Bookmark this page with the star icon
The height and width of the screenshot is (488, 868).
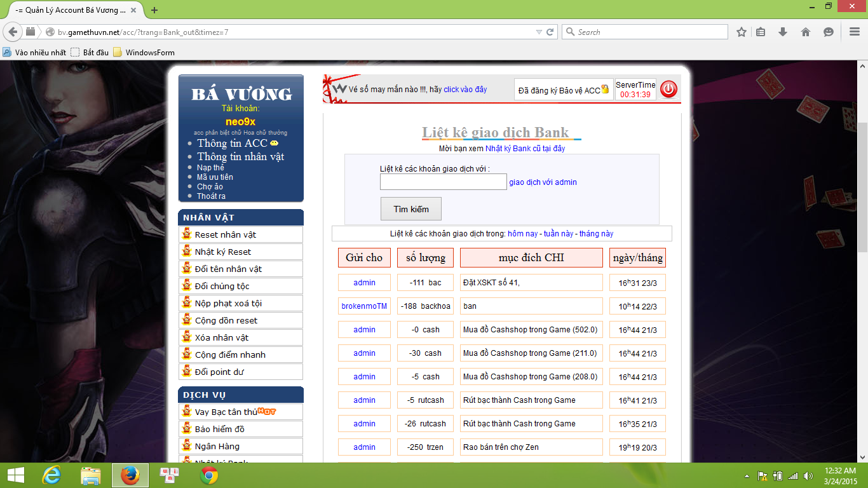742,32
